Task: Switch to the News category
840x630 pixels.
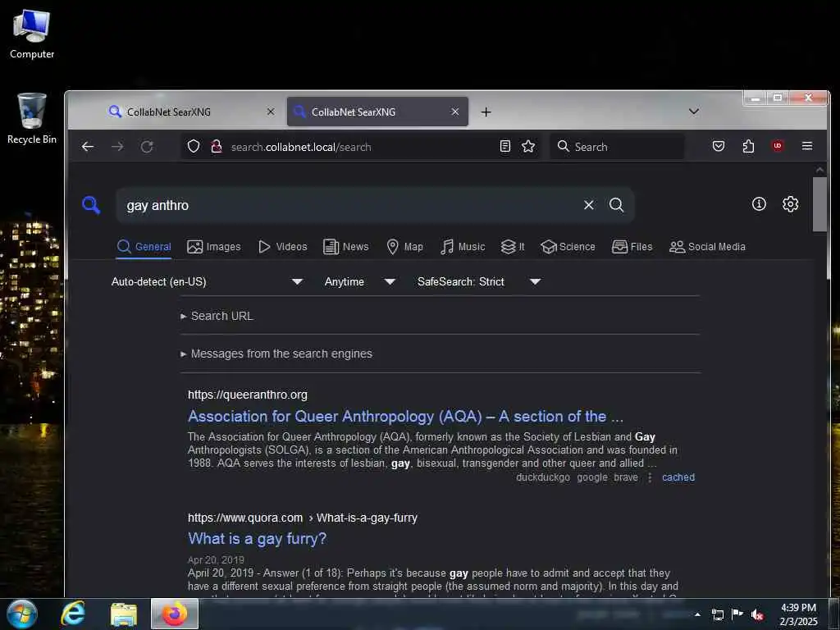Action: click(346, 246)
